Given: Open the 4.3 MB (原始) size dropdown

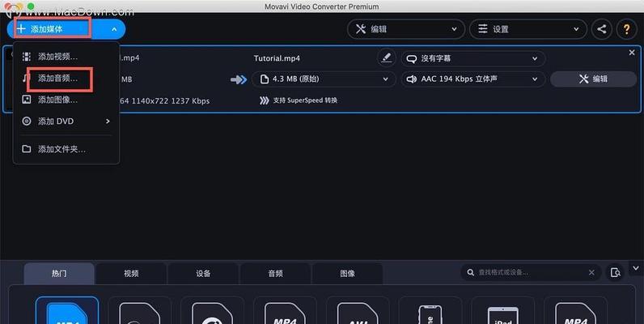Looking at the screenshot, I should [x=324, y=79].
